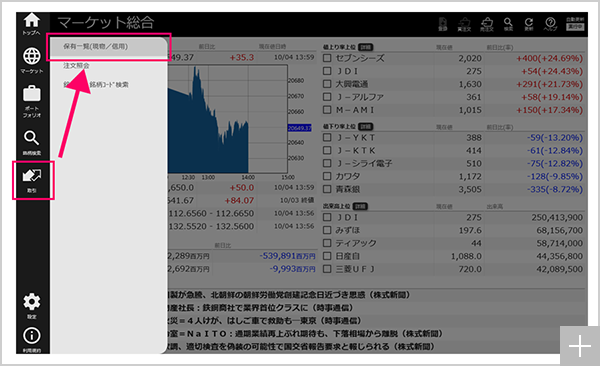
Task: Open the 設定 gear icon
Action: pos(32,306)
